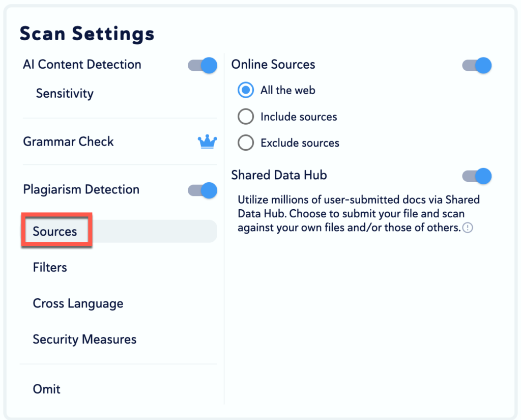This screenshot has width=521, height=420.
Task: Click the Shared Data Hub description text
Action: 351,214
